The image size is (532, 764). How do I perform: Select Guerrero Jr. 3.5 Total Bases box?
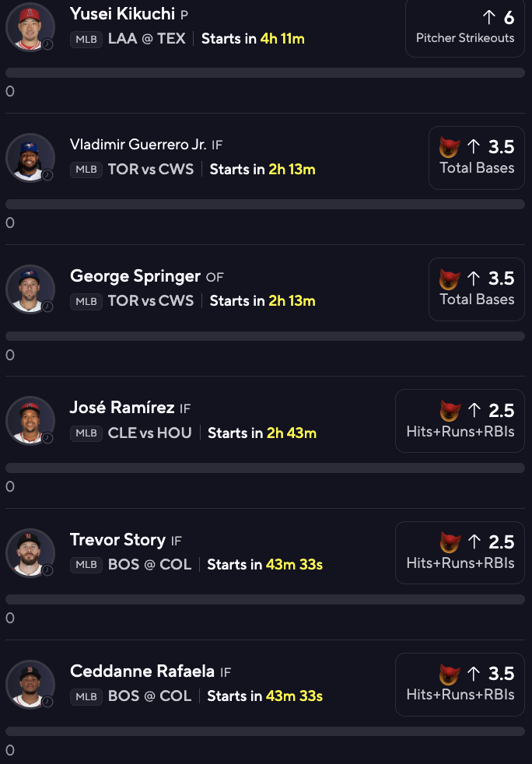click(477, 158)
